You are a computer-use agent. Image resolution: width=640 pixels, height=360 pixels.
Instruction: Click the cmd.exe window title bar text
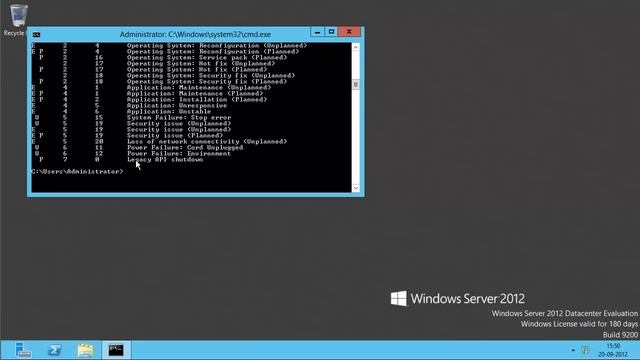click(195, 35)
